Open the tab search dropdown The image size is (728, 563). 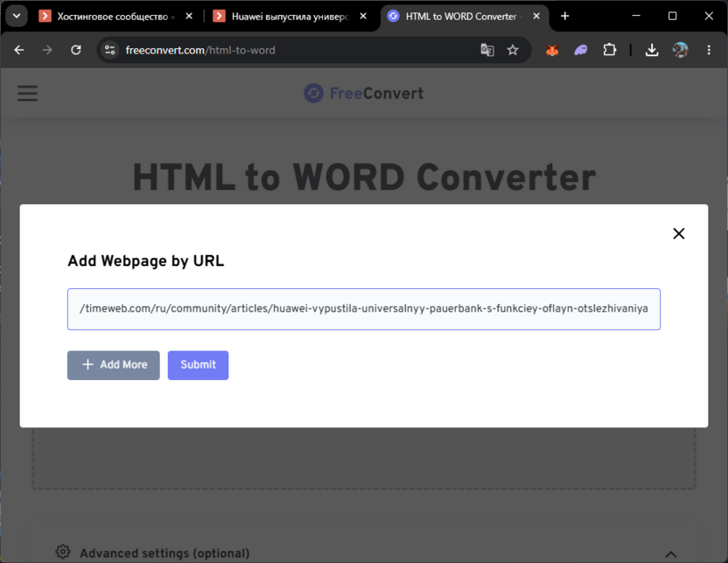pos(17,17)
